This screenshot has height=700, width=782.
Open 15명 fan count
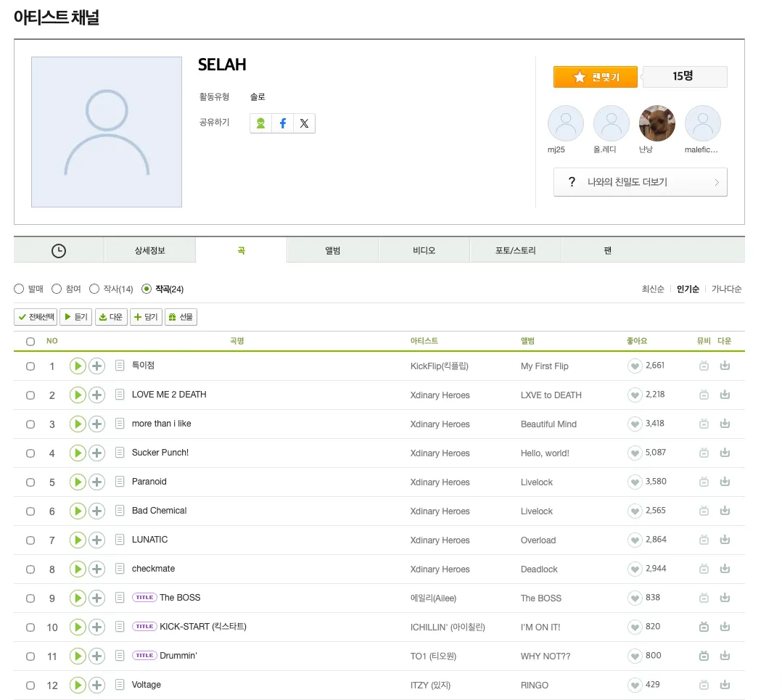click(x=685, y=77)
